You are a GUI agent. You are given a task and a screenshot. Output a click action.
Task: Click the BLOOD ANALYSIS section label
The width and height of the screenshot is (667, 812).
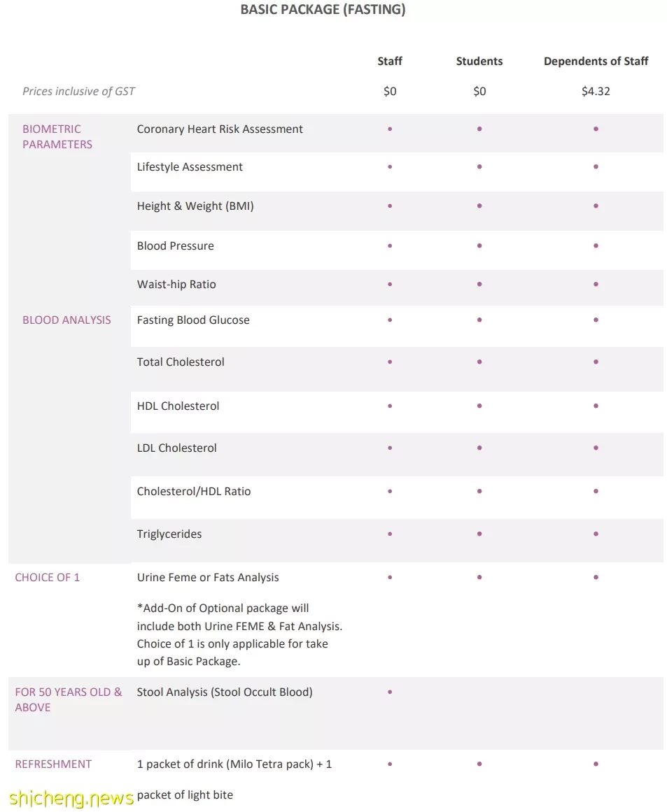coord(66,320)
